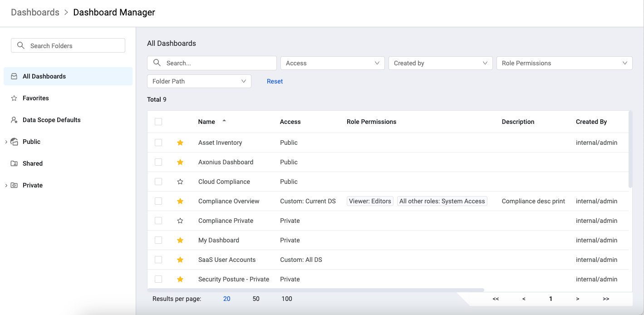This screenshot has height=315, width=644.
Task: Click the Created By column header
Action: tap(591, 122)
